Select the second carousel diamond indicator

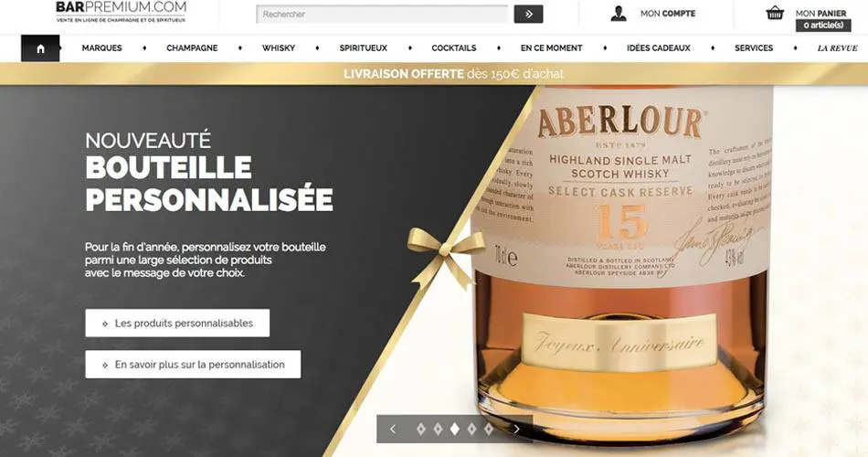pos(438,429)
